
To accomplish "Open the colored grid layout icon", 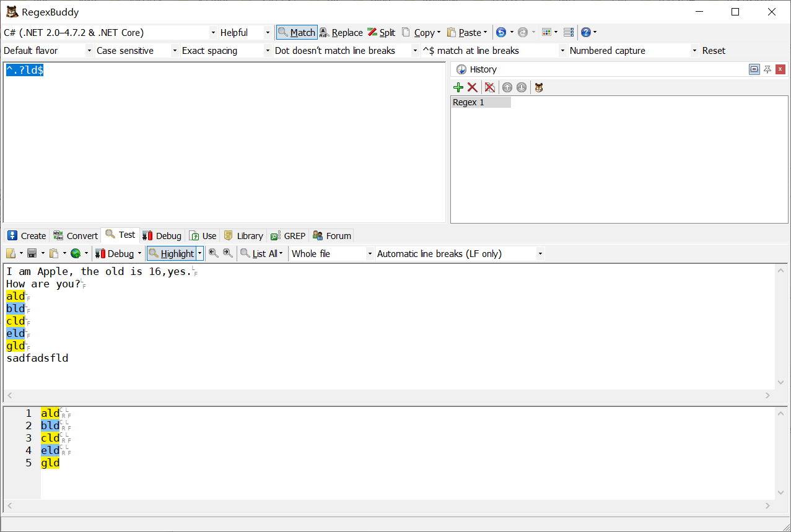I will [x=546, y=32].
